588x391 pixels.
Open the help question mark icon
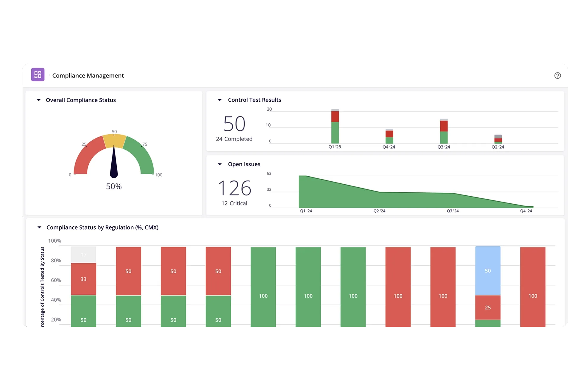tap(557, 76)
